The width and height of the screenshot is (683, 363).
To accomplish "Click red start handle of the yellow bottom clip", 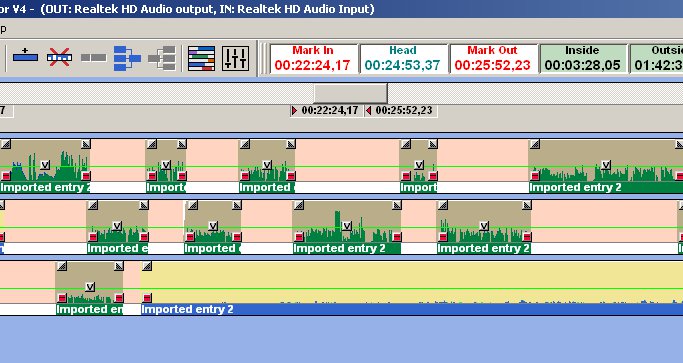I will click(x=147, y=298).
